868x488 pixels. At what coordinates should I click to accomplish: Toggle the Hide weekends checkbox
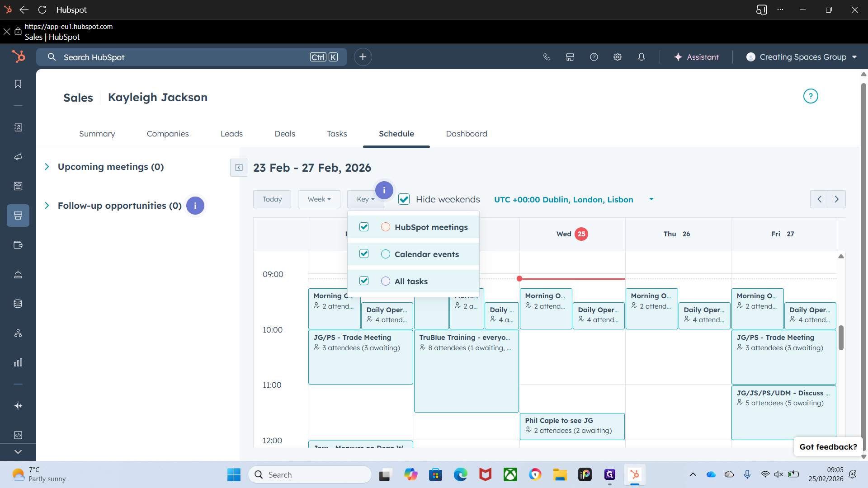coord(404,199)
